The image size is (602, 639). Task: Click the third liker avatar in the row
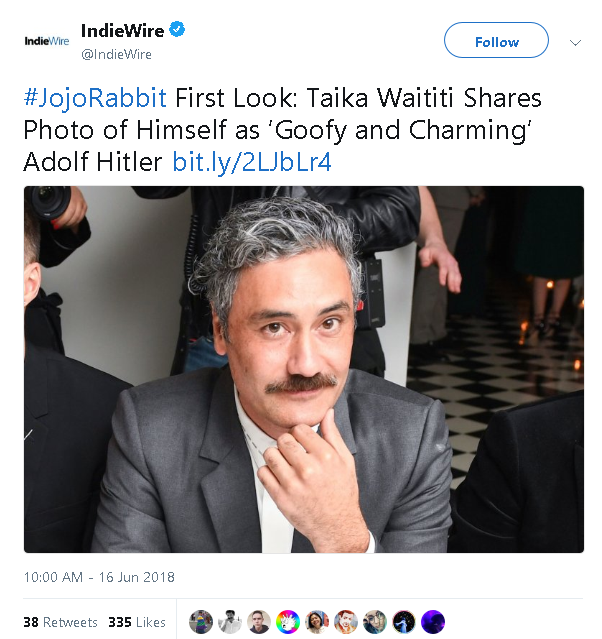tap(259, 622)
